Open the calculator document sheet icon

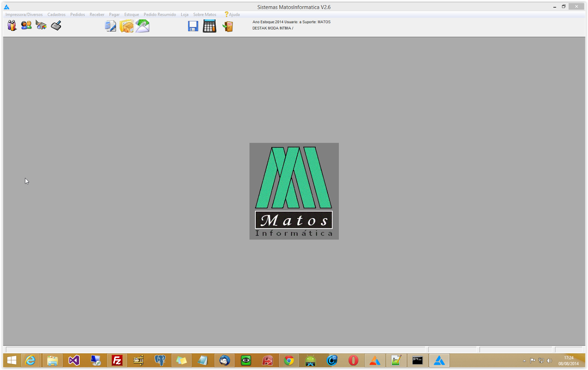(x=110, y=26)
